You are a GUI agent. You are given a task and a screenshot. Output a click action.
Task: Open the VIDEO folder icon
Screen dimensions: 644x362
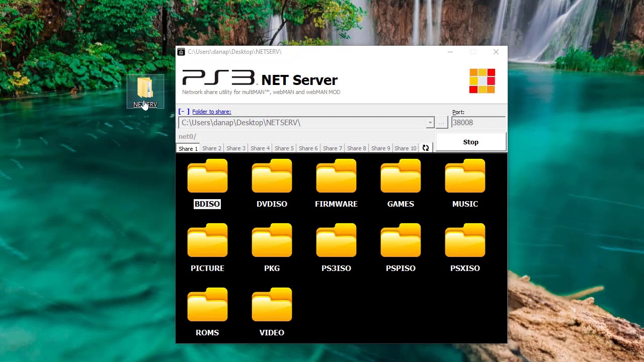click(272, 305)
